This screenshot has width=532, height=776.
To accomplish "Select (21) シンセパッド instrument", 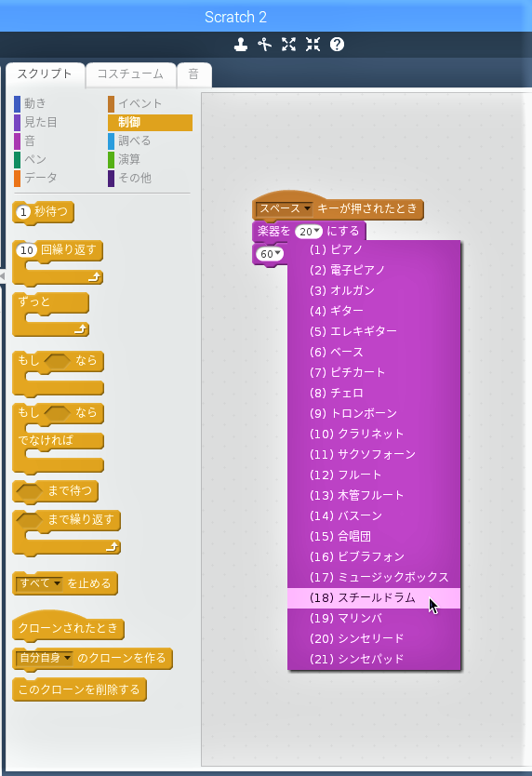I will pyautogui.click(x=374, y=659).
